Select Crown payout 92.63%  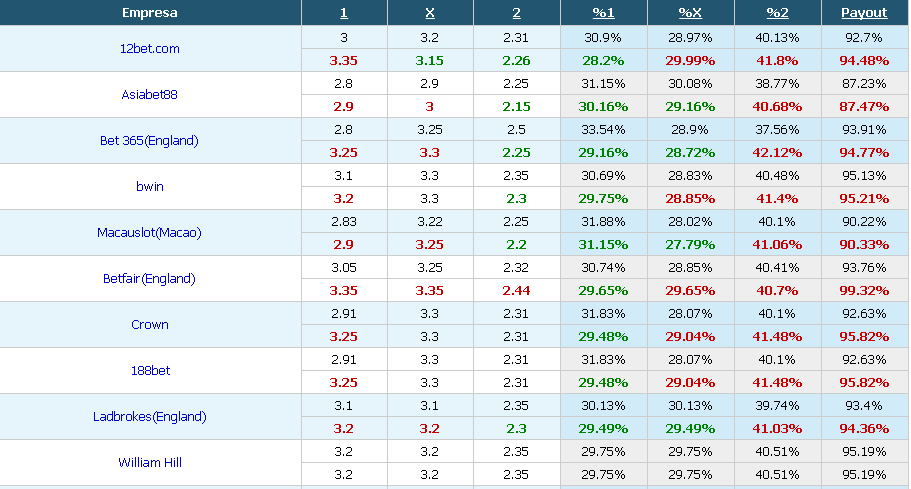[864, 314]
